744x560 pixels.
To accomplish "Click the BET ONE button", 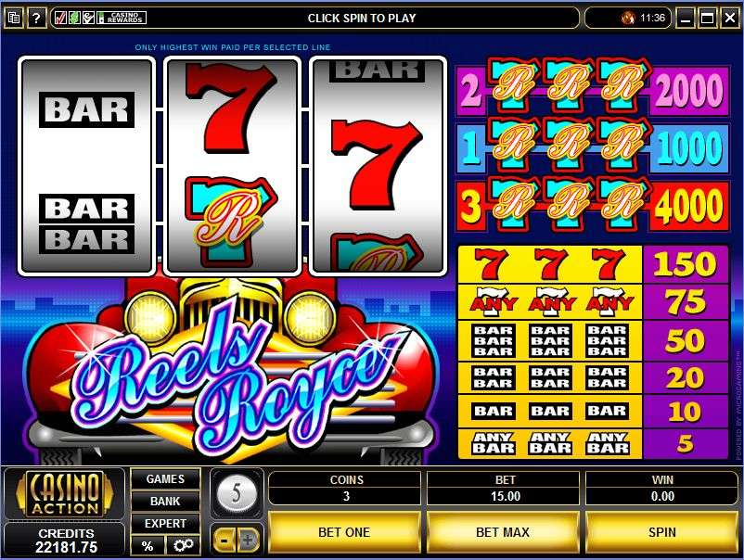I will coord(344,532).
